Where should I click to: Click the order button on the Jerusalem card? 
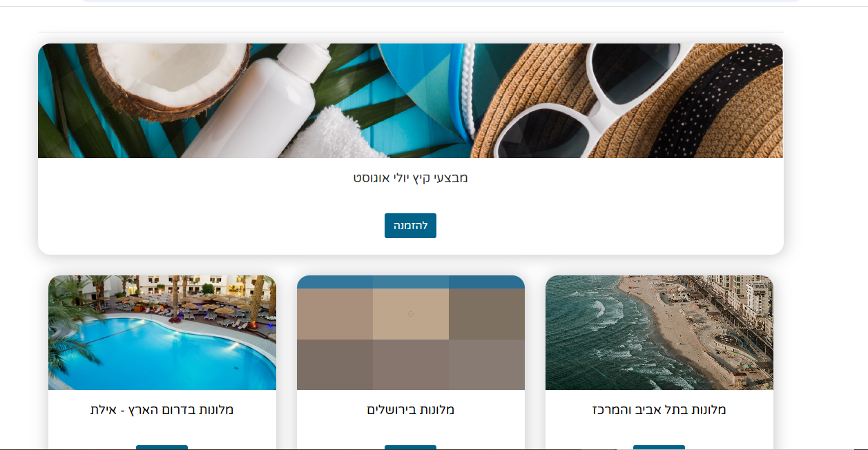point(411,447)
